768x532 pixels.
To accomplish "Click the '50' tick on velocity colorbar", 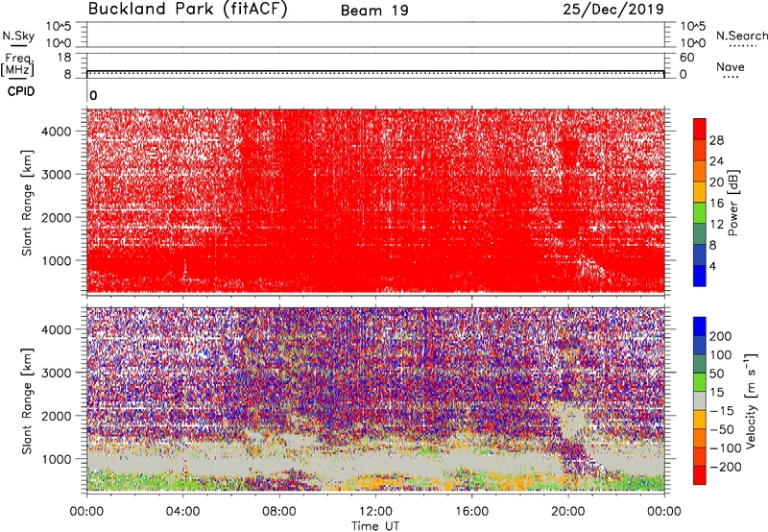I will point(716,374).
